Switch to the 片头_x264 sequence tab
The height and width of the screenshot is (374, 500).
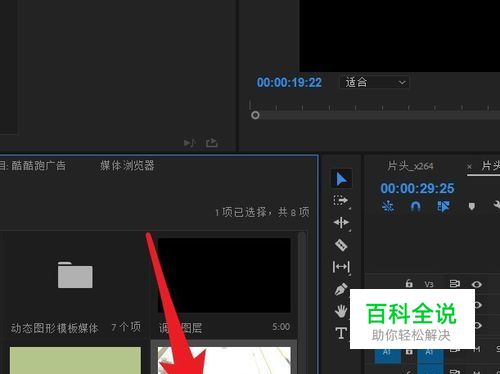pyautogui.click(x=410, y=166)
